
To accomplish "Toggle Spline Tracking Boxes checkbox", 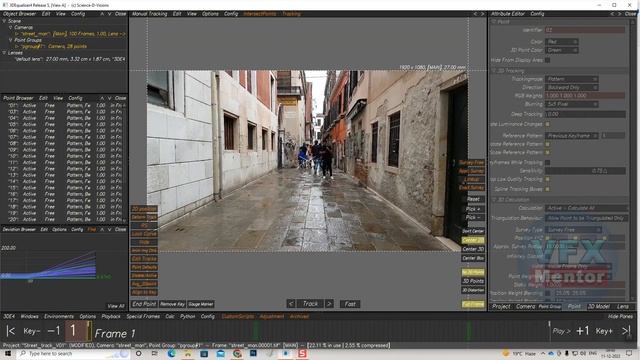I will (x=547, y=189).
